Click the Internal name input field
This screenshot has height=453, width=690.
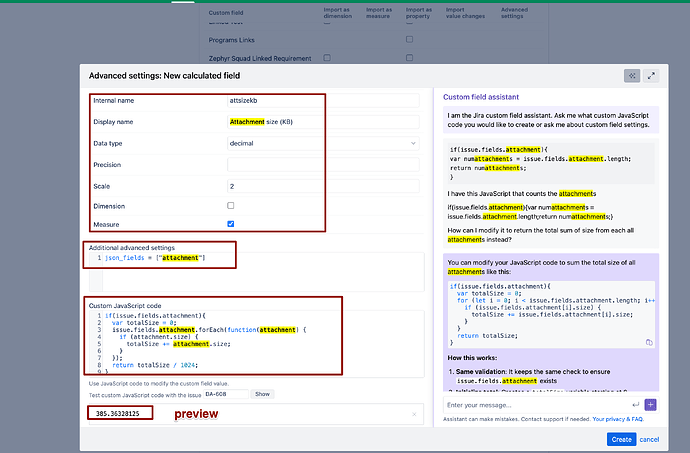coord(323,100)
